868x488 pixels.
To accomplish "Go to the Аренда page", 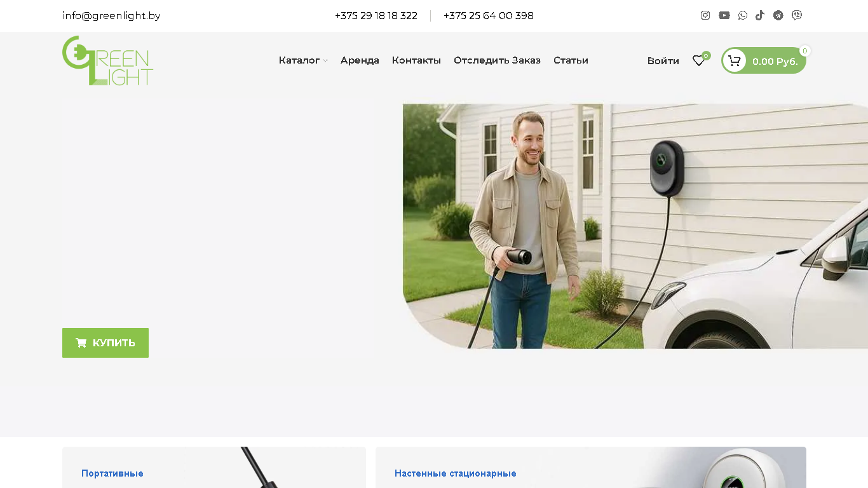I will coord(360,60).
